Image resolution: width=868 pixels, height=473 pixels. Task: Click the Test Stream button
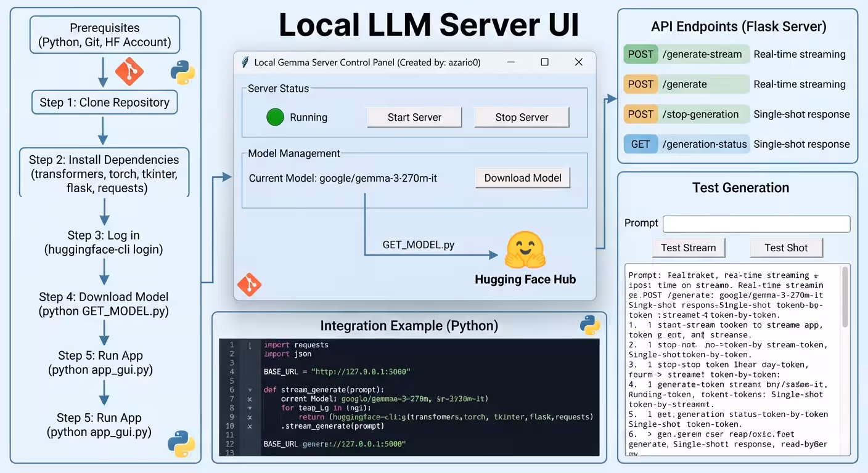click(x=689, y=248)
